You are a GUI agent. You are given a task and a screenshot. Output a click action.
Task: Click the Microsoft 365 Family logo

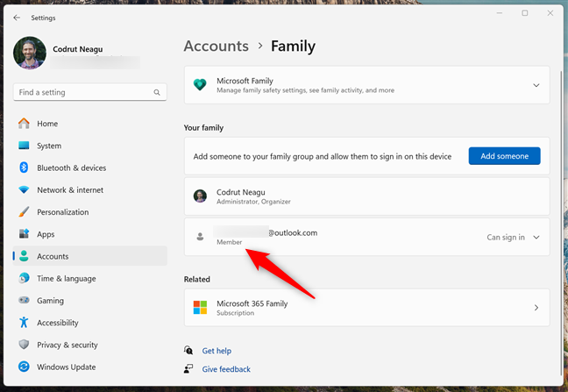point(200,307)
